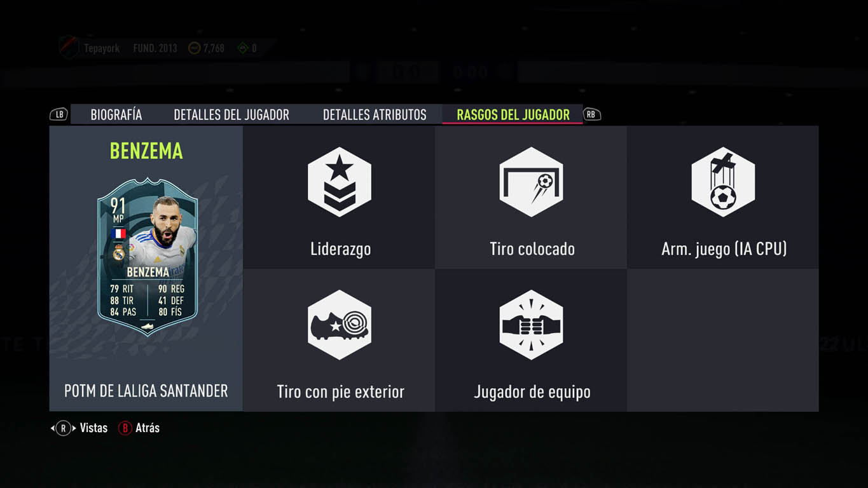Click the Real Madrid crest on card
The width and height of the screenshot is (868, 488).
[118, 252]
